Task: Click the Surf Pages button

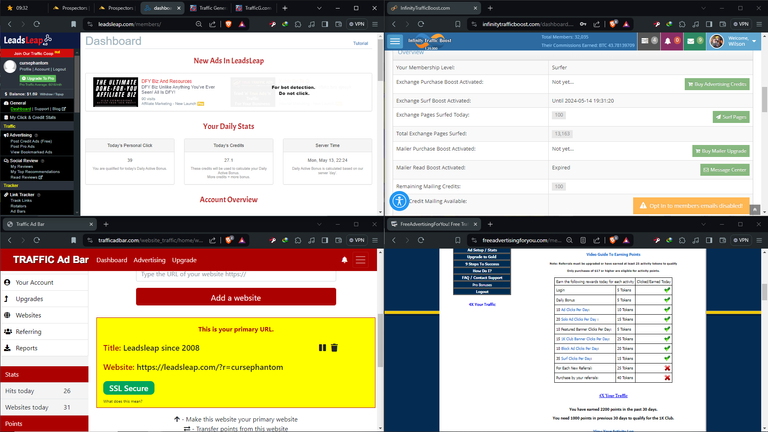Action: (731, 117)
